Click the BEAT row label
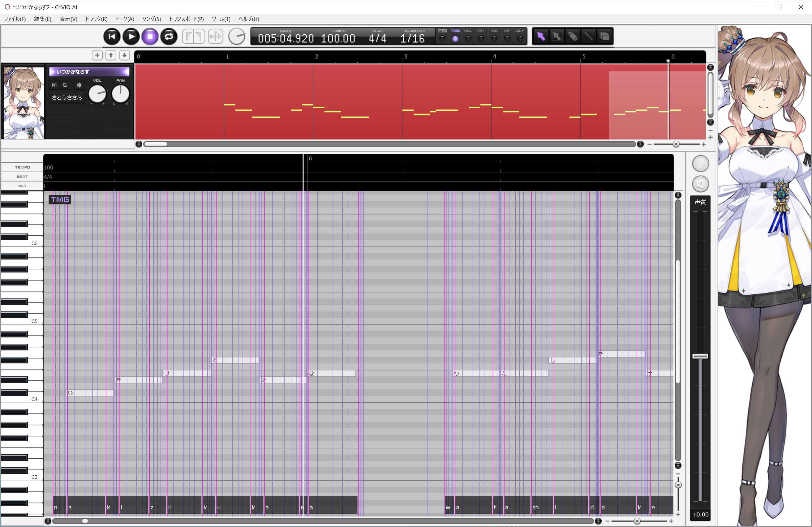The image size is (812, 527). 22,177
